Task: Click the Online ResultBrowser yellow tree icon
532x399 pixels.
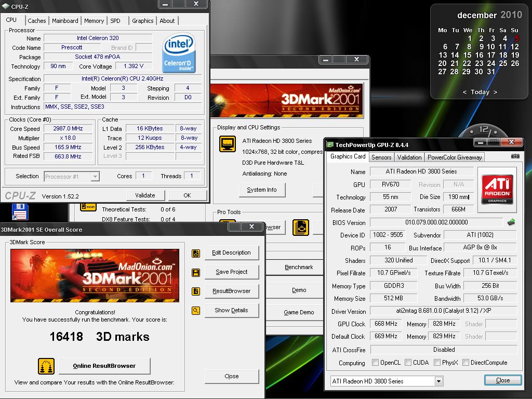Action: coord(46,366)
